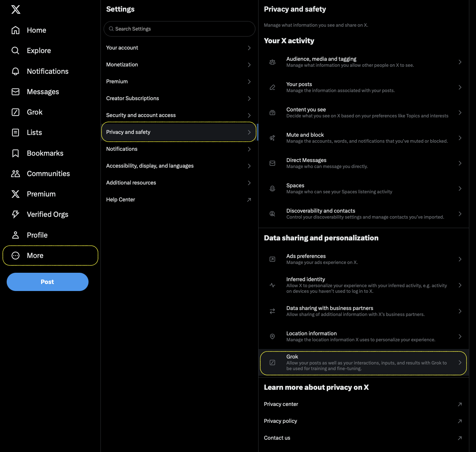Viewport: 476px width, 452px height.
Task: Click the Mute and block speaker icon
Action: click(x=272, y=138)
